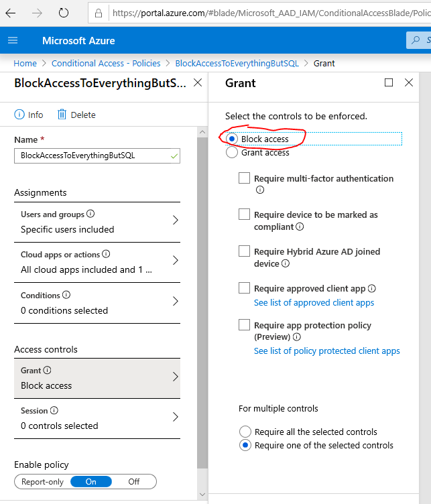Image resolution: width=431 pixels, height=504 pixels.
Task: Click info icon beside multi-factor authentication
Action: point(260,190)
